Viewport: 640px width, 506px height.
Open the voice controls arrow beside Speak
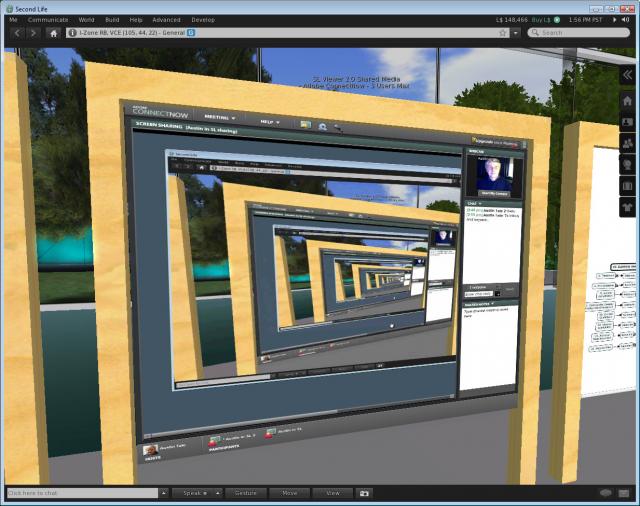pos(218,493)
